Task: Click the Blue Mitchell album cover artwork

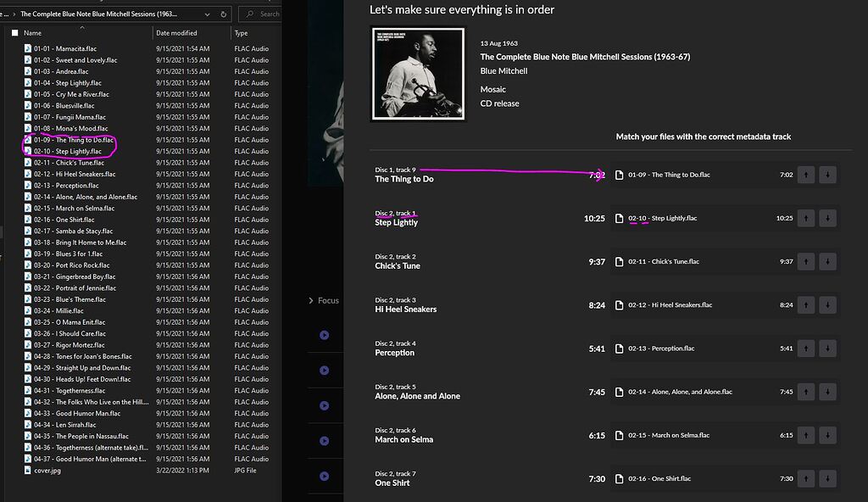Action: pyautogui.click(x=416, y=73)
